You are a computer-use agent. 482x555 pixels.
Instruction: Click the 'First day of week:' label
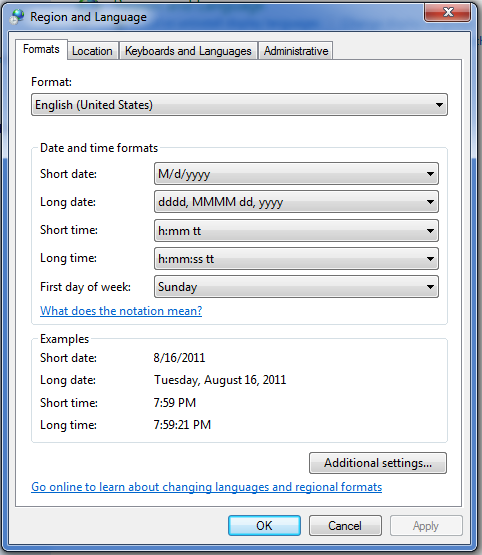(85, 287)
